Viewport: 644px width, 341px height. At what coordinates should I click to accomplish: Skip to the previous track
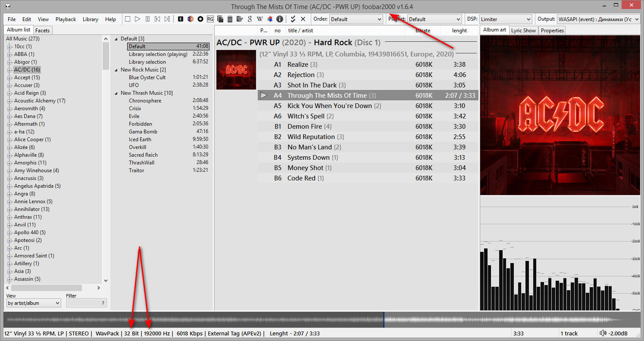coord(157,19)
